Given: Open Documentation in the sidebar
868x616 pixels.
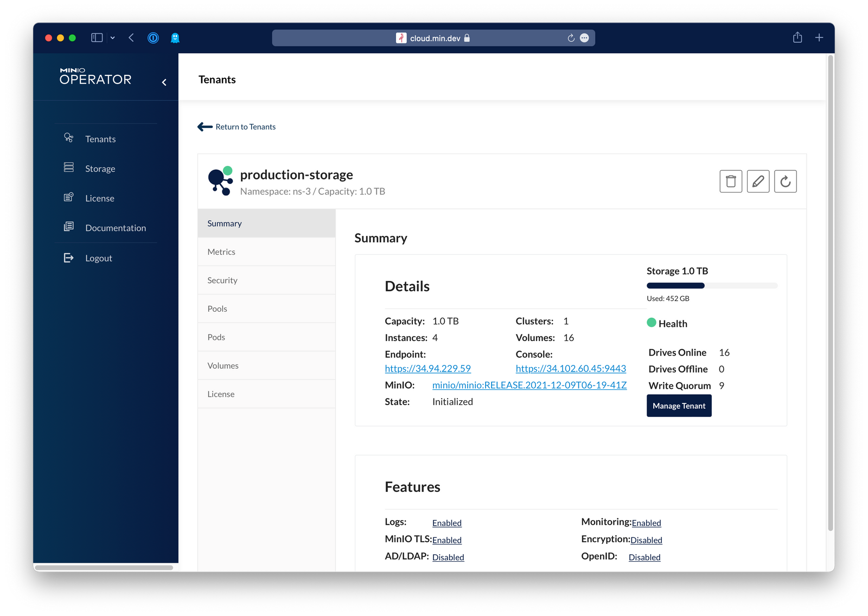Looking at the screenshot, I should coord(115,228).
